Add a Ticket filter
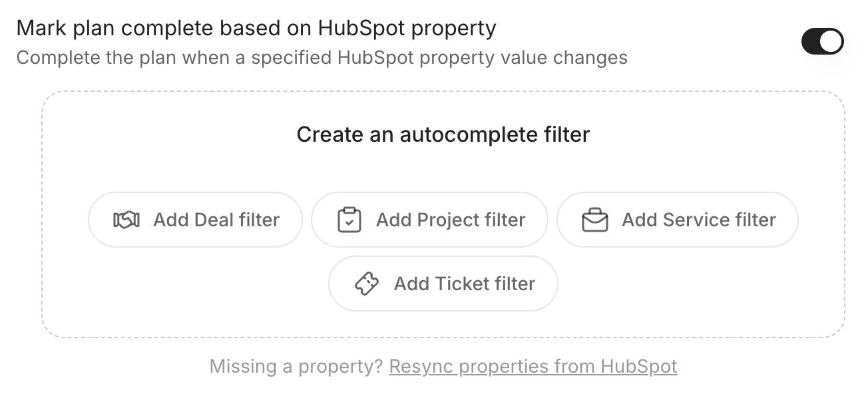868x406 pixels. [443, 284]
